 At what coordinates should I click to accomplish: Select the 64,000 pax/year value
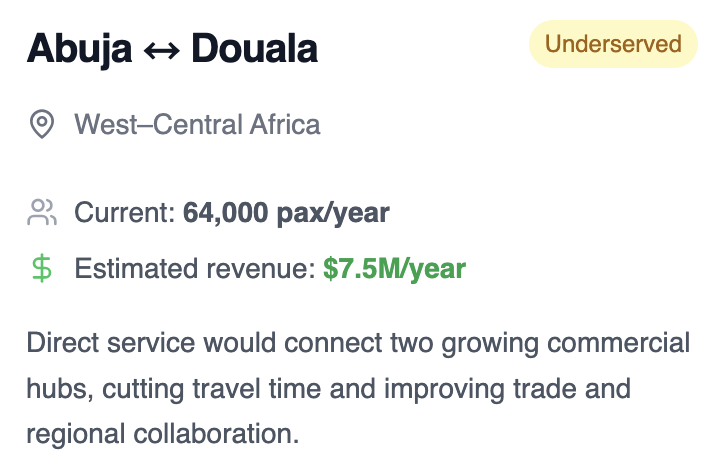click(286, 213)
